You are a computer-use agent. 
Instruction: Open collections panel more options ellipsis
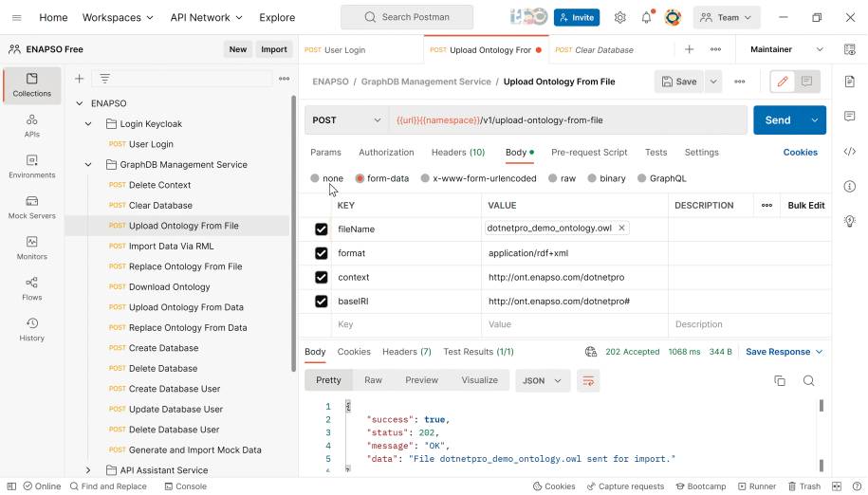[284, 79]
